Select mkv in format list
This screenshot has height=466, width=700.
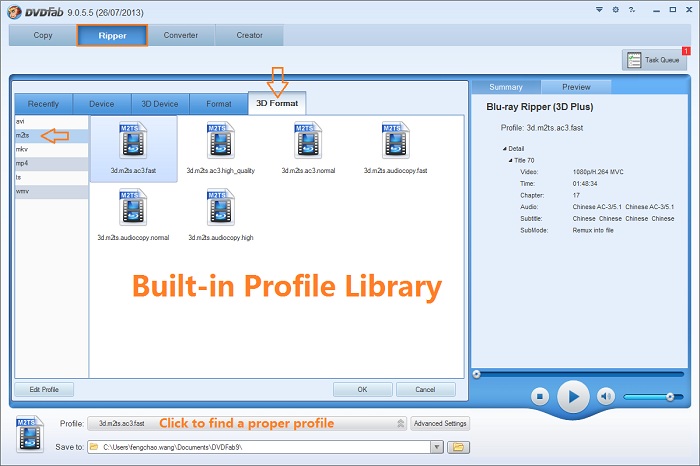tap(52, 150)
